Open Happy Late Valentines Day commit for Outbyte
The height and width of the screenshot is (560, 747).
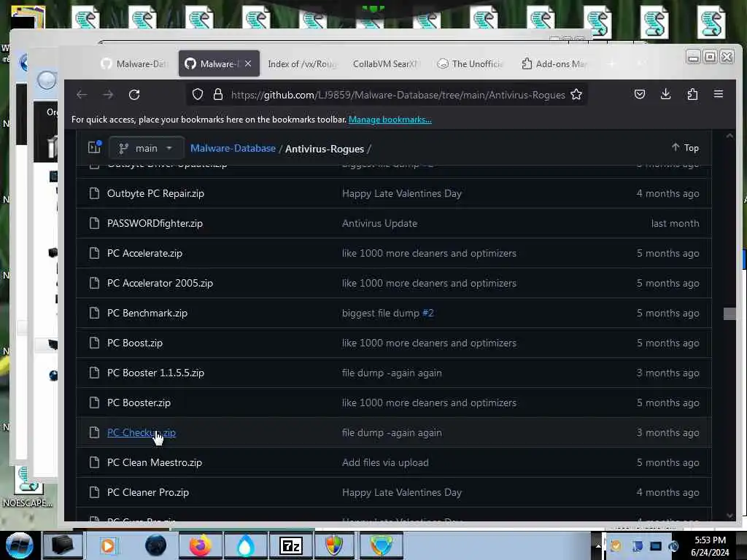402,193
